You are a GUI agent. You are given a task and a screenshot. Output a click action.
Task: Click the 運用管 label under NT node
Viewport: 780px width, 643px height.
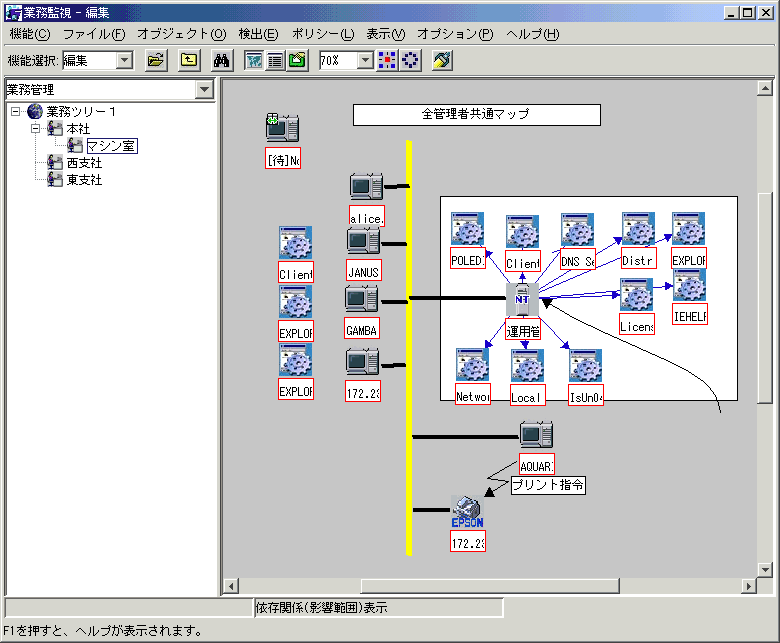(522, 331)
